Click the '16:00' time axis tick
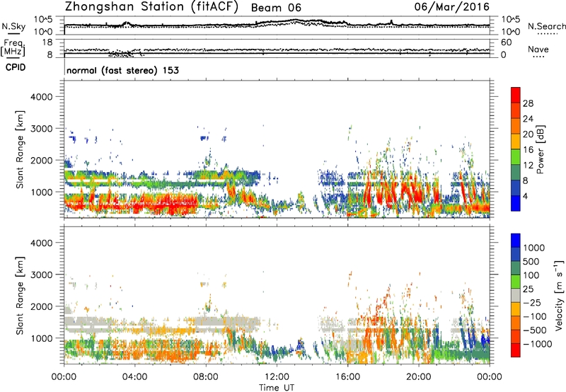 [347, 377]
